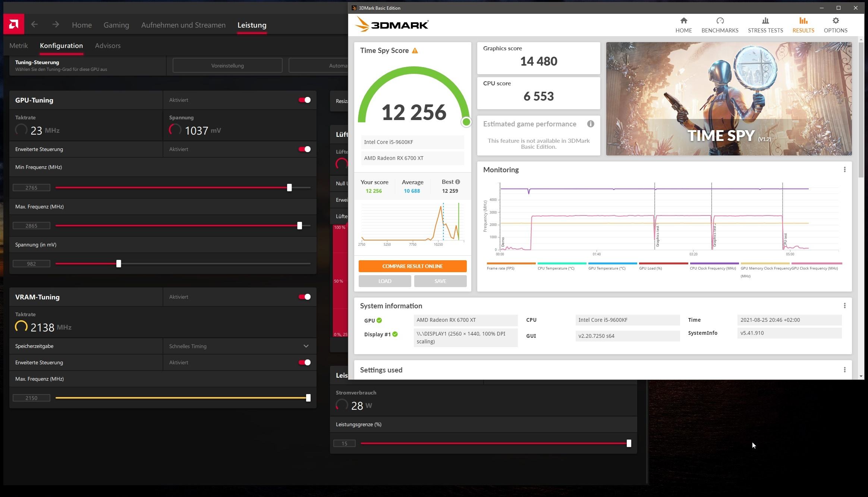The image size is (868, 497).
Task: Toggle VRAM Erweiterte Steuerung switch
Action: tap(305, 362)
